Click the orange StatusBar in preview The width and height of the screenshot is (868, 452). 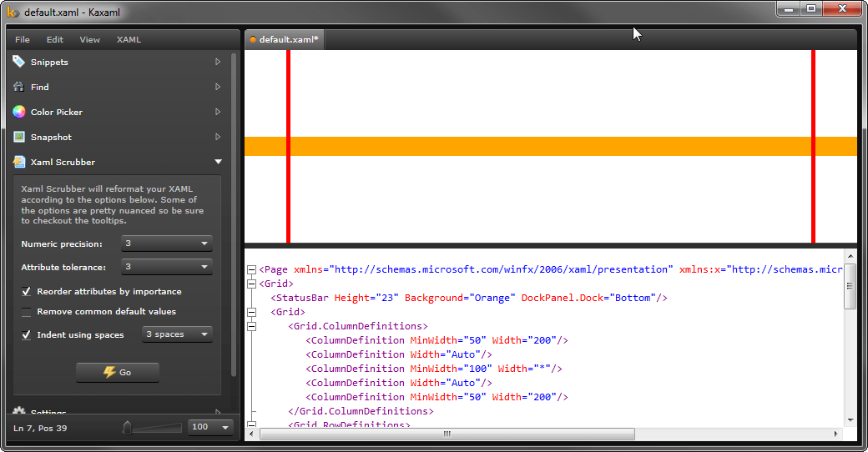551,146
